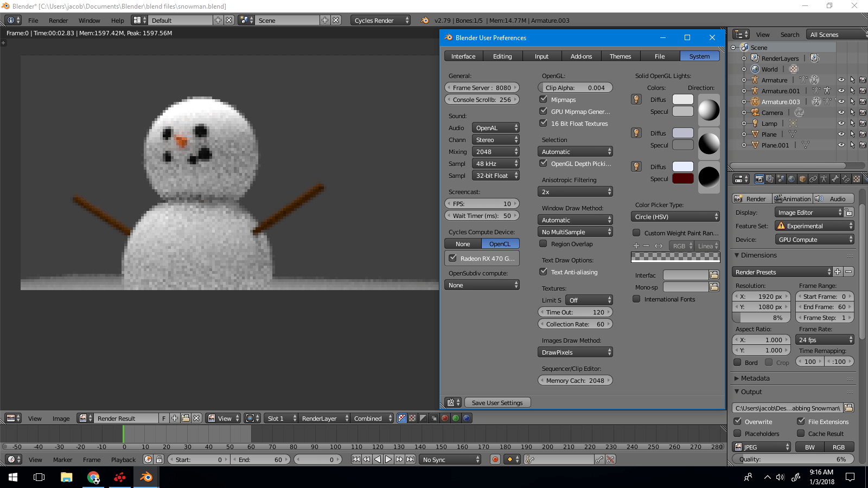Viewport: 868px width, 488px height.
Task: Browse for Interface font file
Action: 714,275
